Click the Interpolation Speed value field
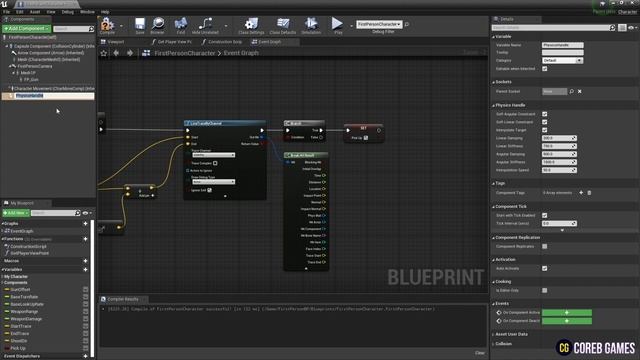The height and width of the screenshot is (360, 640). (x=559, y=170)
